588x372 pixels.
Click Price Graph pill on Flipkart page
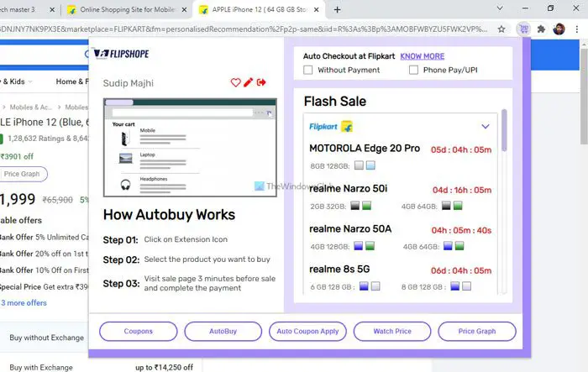(x=22, y=174)
